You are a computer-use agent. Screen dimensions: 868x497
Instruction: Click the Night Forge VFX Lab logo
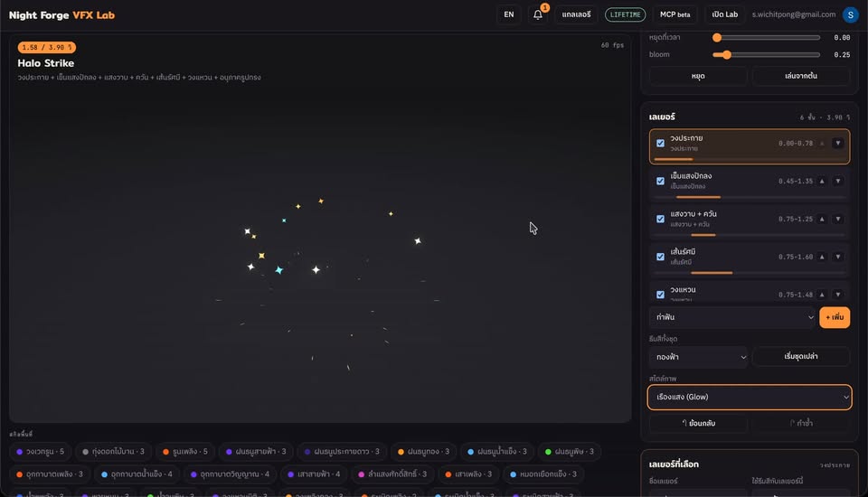pyautogui.click(x=62, y=15)
